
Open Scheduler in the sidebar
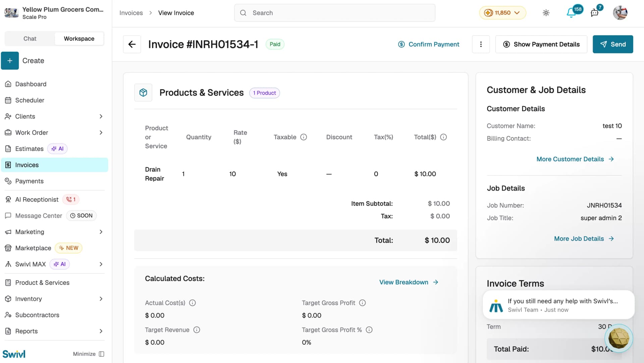[54, 100]
